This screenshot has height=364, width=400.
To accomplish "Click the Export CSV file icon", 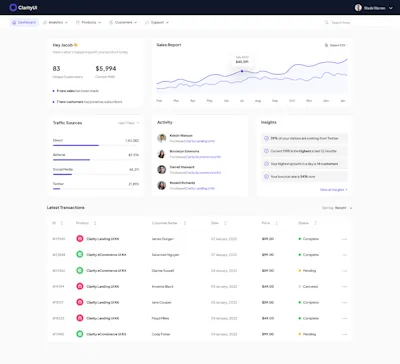I will coord(326,45).
